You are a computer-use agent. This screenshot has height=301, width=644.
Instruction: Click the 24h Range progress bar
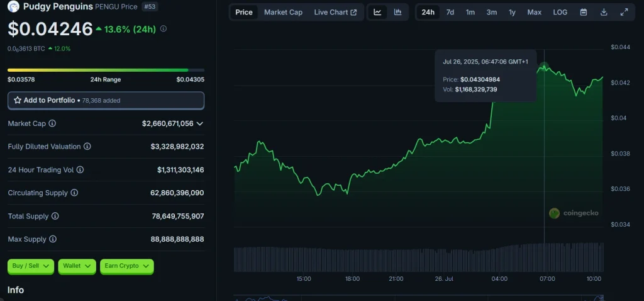click(106, 70)
